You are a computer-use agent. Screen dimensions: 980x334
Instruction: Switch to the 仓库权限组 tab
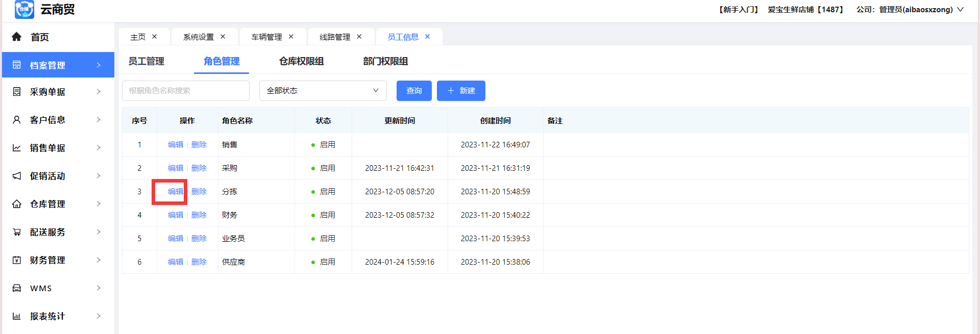(301, 61)
